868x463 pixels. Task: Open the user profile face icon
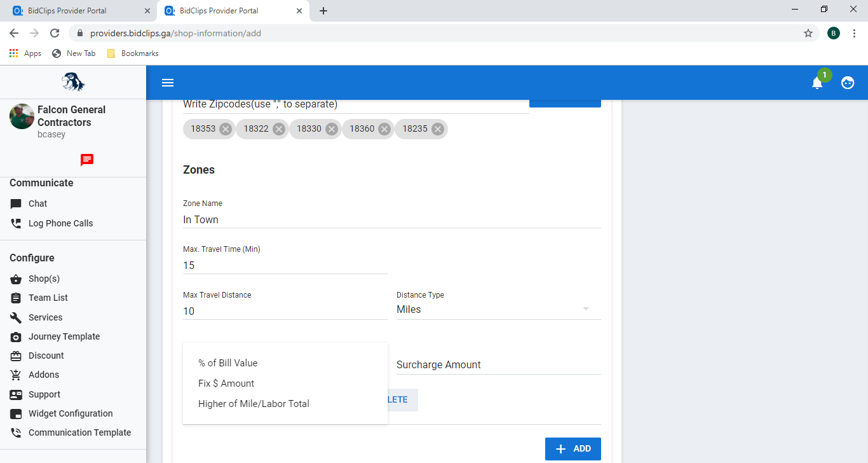click(x=848, y=83)
